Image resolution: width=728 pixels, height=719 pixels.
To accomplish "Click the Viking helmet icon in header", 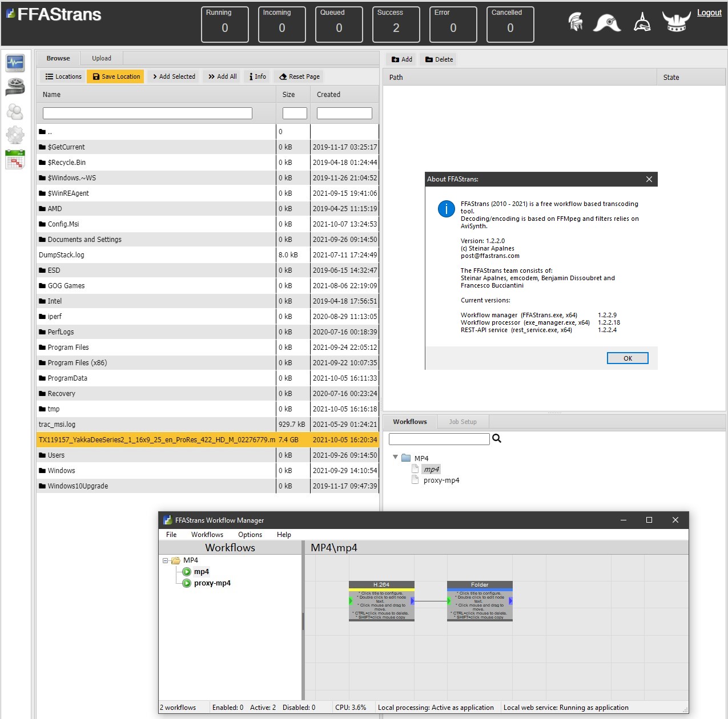I will click(676, 22).
